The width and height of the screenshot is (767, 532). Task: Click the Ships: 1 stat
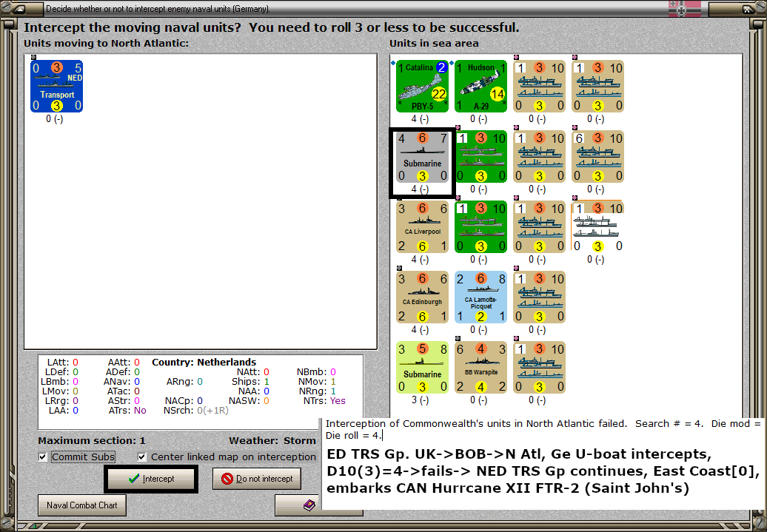(x=250, y=381)
